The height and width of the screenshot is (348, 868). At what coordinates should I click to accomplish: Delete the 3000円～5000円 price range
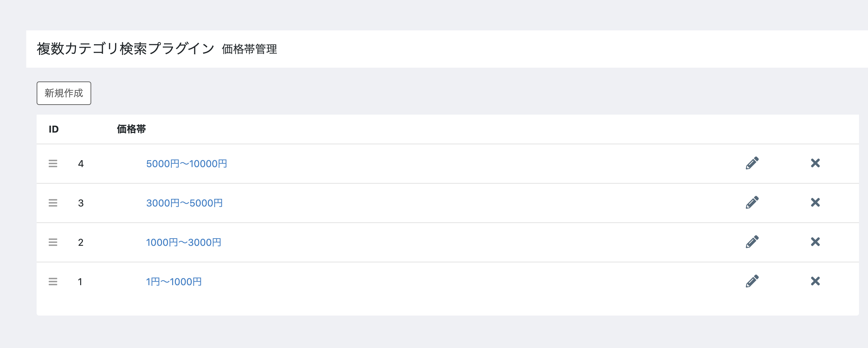[815, 203]
